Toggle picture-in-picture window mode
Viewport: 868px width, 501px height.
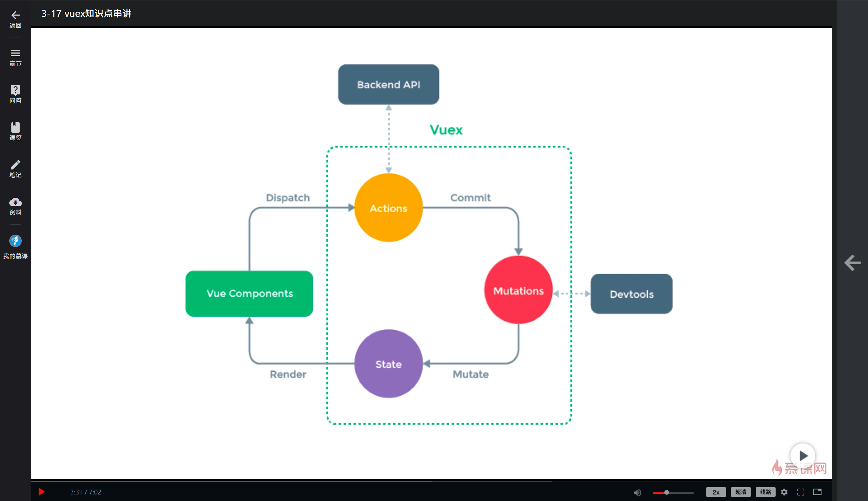click(x=817, y=492)
